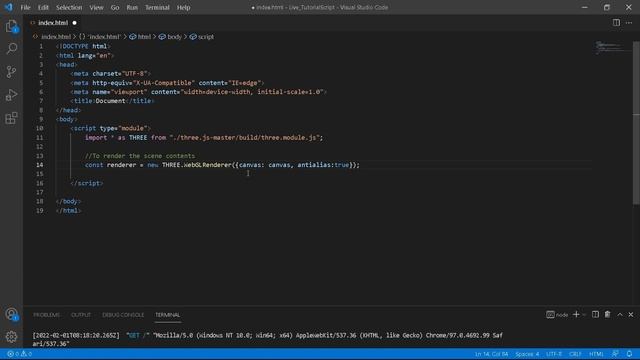The width and height of the screenshot is (640, 360).
Task: Switch to the TERMINAL panel tab
Action: [167, 315]
